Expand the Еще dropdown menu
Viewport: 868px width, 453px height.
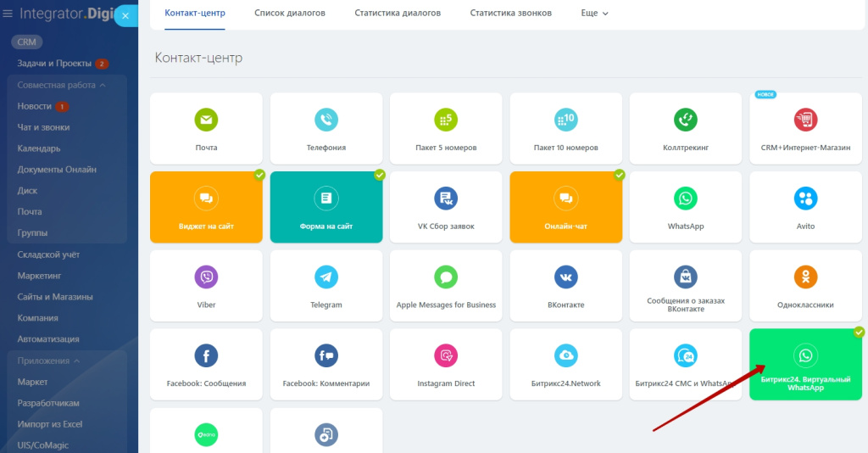[595, 14]
